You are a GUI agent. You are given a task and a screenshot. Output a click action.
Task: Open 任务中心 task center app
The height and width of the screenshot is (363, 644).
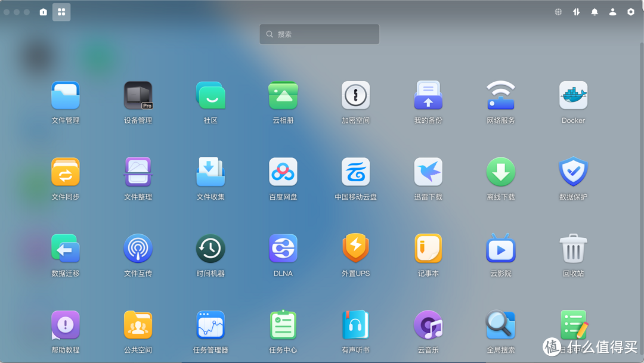click(283, 325)
